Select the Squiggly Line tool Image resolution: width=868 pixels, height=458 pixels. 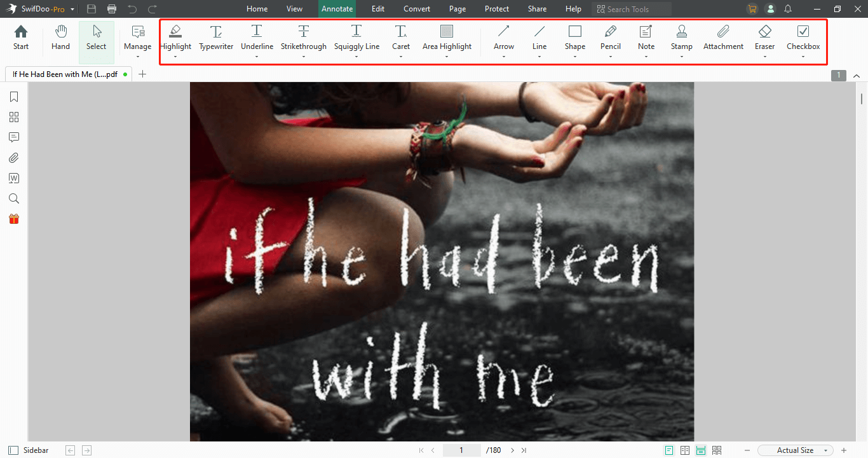pyautogui.click(x=356, y=38)
